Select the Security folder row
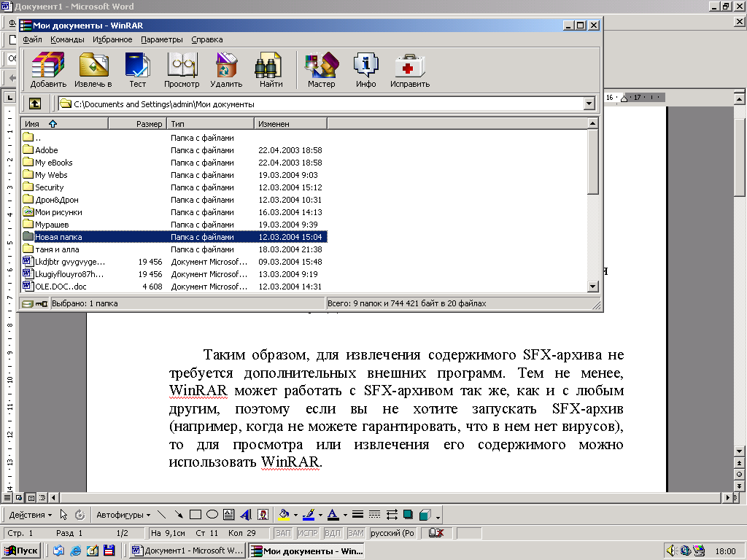This screenshot has width=747, height=560. point(174,187)
